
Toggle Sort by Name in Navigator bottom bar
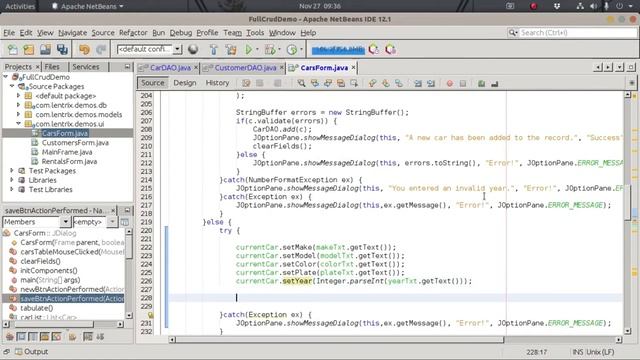click(x=88, y=336)
